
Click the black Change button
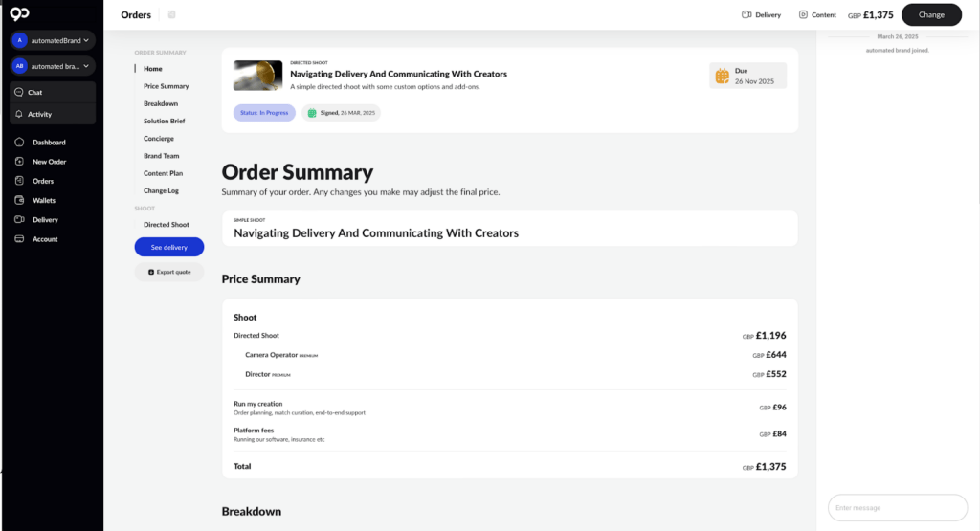931,15
